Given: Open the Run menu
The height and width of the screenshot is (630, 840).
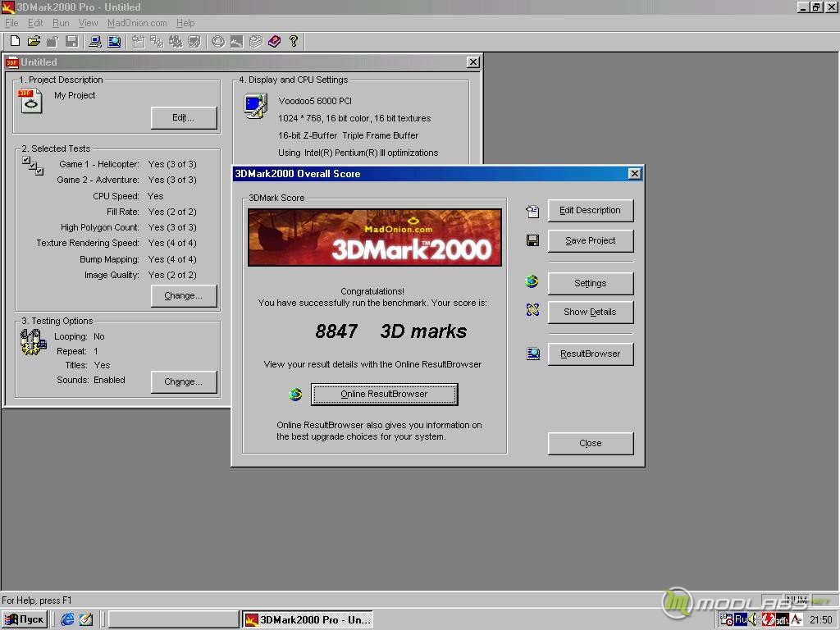Looking at the screenshot, I should [61, 23].
